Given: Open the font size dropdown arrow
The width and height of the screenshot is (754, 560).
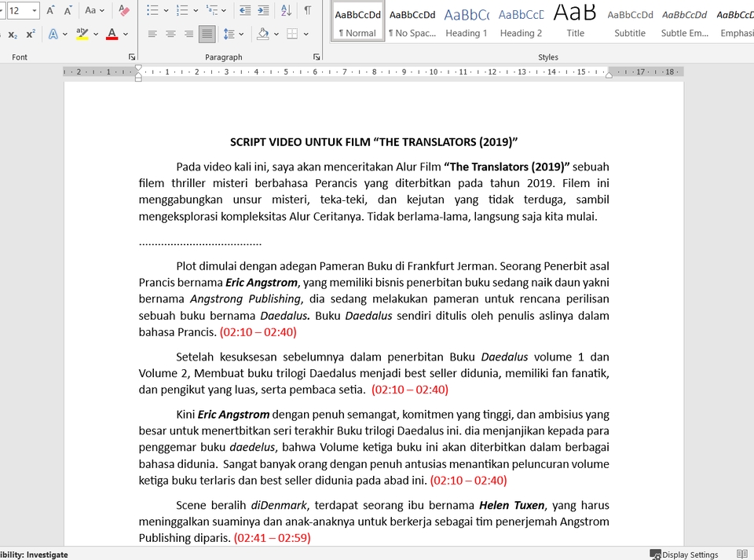Looking at the screenshot, I should [x=35, y=10].
